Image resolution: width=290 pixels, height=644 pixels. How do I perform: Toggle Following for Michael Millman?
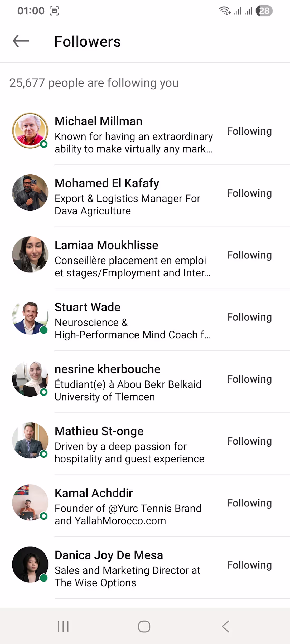pos(249,131)
